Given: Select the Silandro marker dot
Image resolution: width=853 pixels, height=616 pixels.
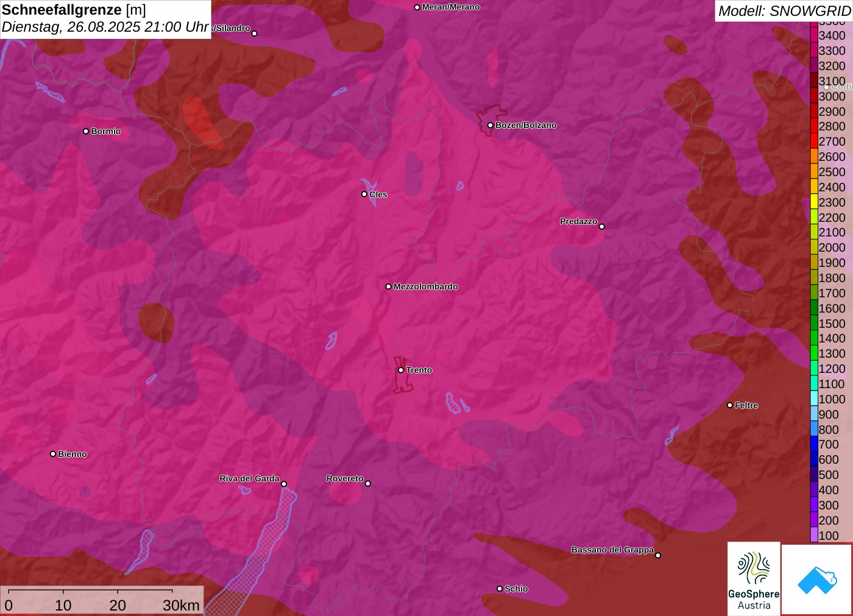Looking at the screenshot, I should point(255,34).
